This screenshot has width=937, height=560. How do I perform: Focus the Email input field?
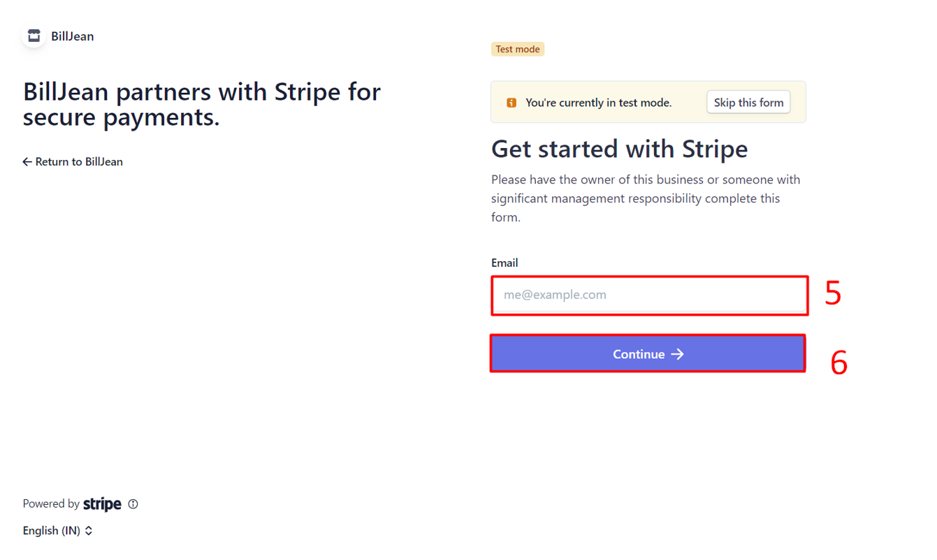(648, 295)
